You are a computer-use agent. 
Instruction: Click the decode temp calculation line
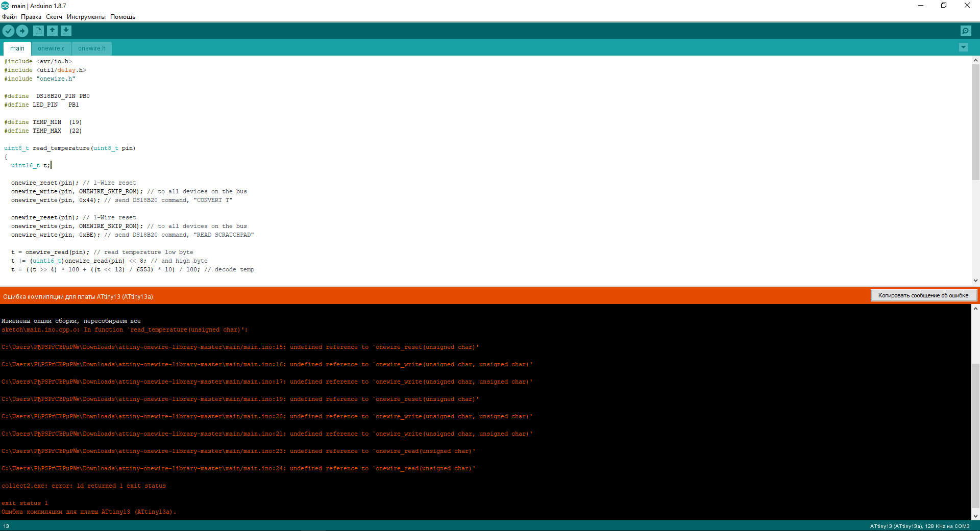pyautogui.click(x=133, y=269)
